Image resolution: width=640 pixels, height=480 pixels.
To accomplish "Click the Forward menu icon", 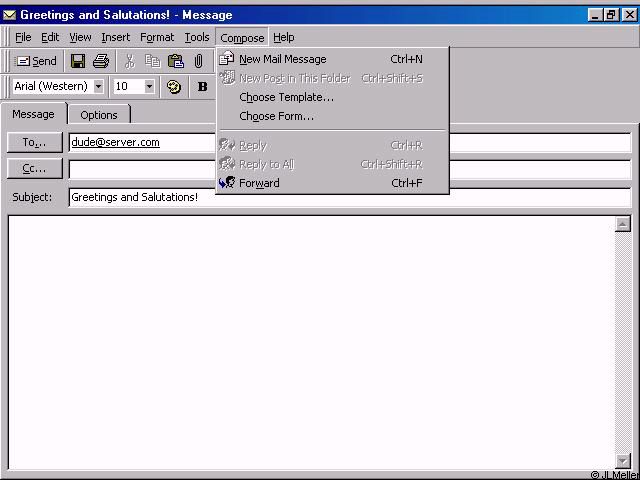I will pyautogui.click(x=227, y=182).
